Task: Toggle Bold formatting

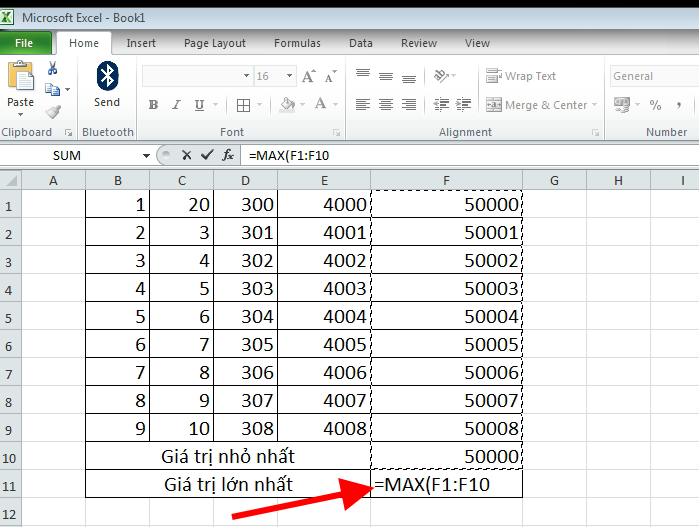Action: 153,105
